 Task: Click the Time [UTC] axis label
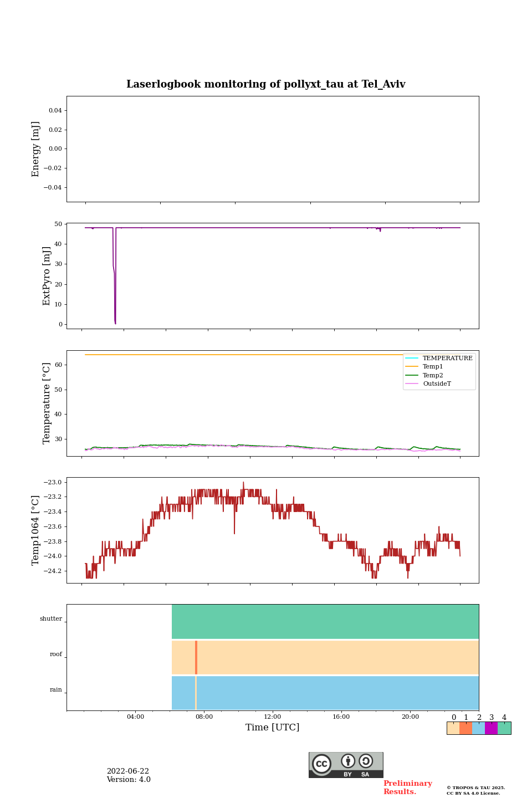click(x=273, y=728)
